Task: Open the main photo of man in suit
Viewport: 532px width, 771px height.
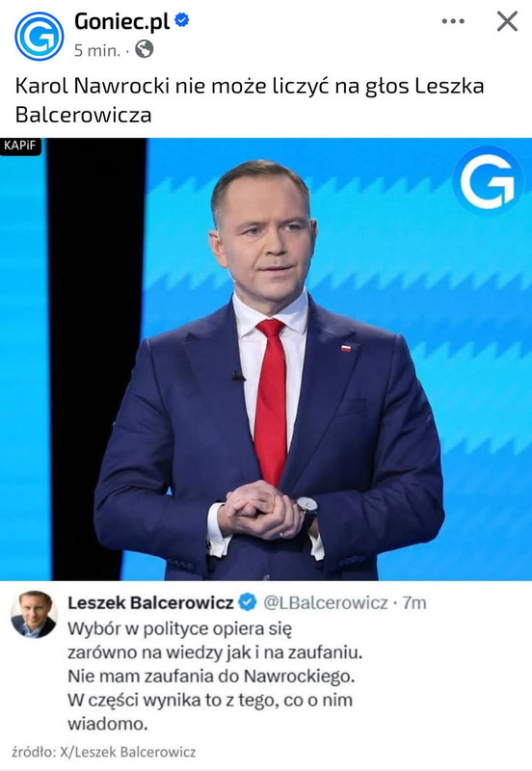Action: (266, 359)
